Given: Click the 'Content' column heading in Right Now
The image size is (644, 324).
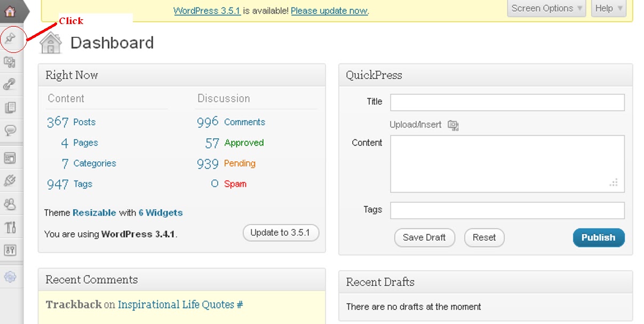Looking at the screenshot, I should click(66, 99).
